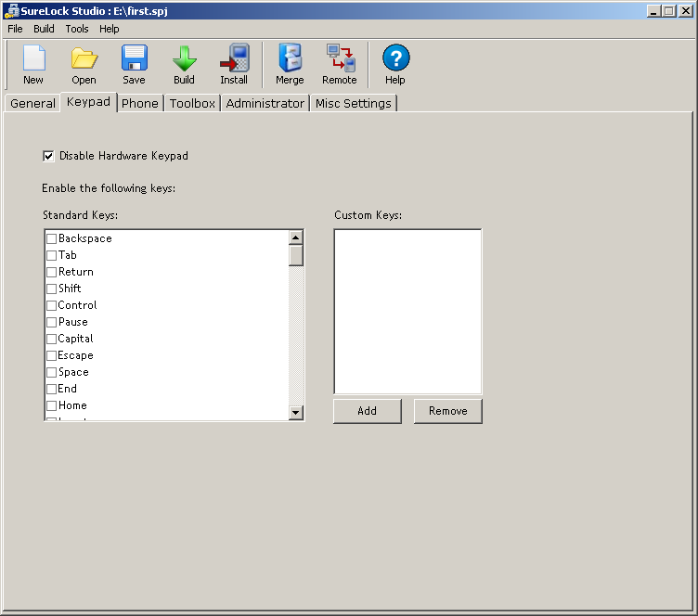Click the Add custom key button
The image size is (698, 616).
(x=368, y=411)
